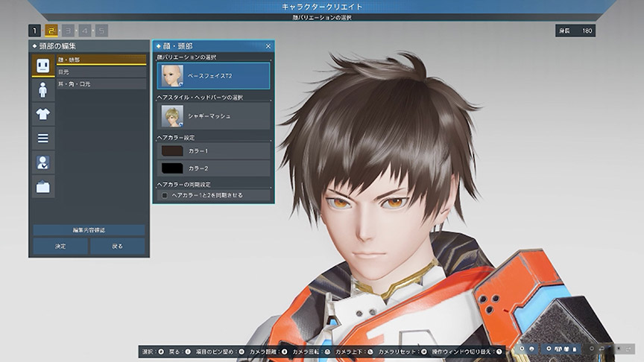This screenshot has height=362, width=644.
Task: Select 顔・頭部 menu entry
Action: tap(101, 60)
